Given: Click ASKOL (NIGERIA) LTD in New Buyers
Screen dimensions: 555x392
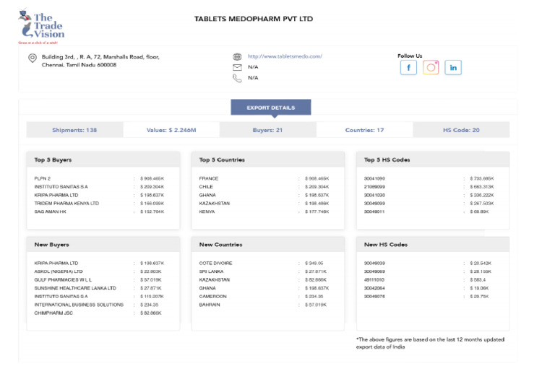Looking at the screenshot, I should pyautogui.click(x=59, y=271).
